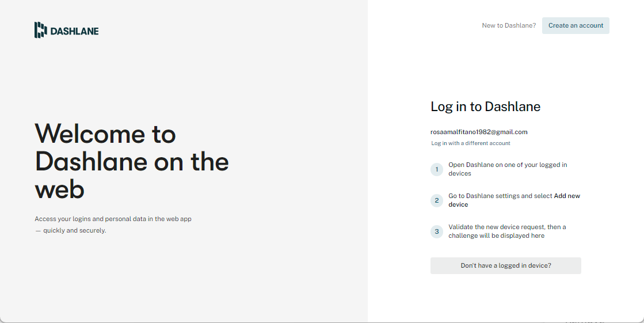Viewport: 644px width, 323px height.
Task: Click the word web in the headline
Action: click(60, 189)
